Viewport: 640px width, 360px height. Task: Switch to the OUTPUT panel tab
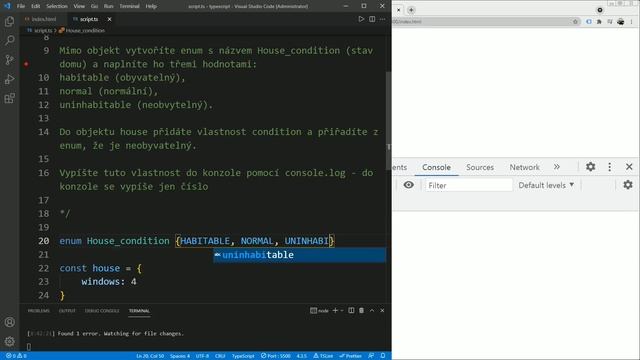67,311
